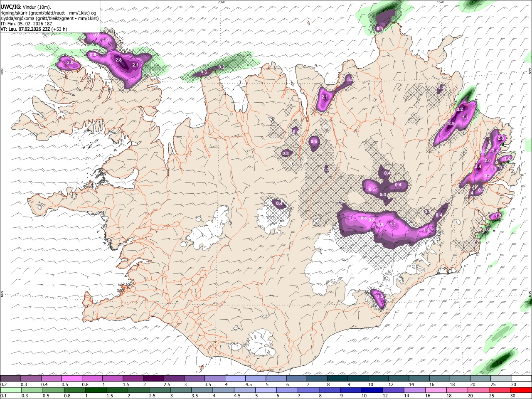Select the bright pink swatch between 0.5 and 0.8

72,379
